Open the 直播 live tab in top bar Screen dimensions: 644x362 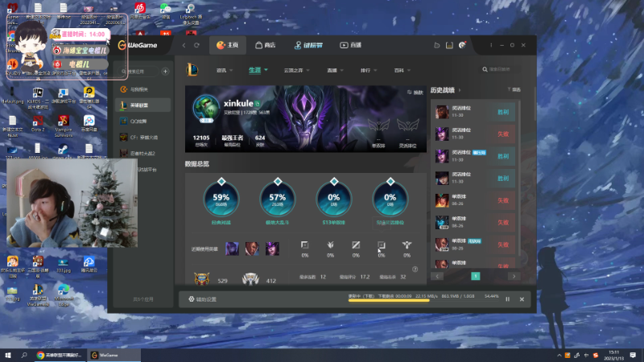pyautogui.click(x=350, y=45)
